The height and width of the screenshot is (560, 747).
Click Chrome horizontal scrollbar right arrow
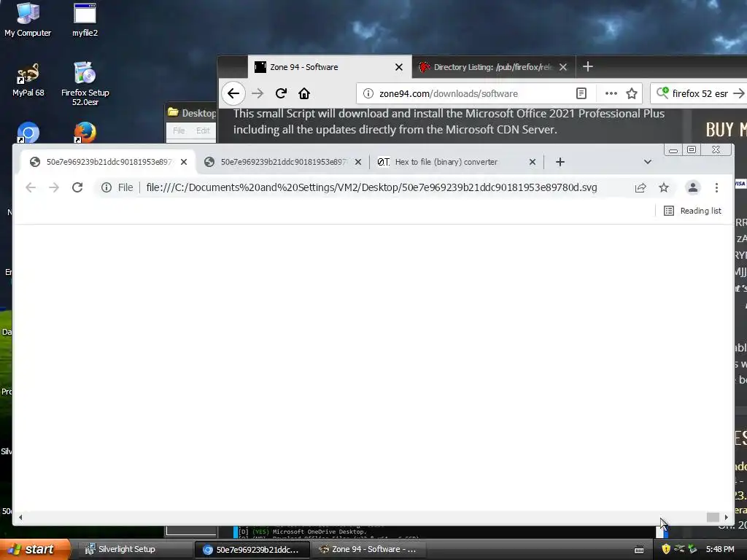726,517
